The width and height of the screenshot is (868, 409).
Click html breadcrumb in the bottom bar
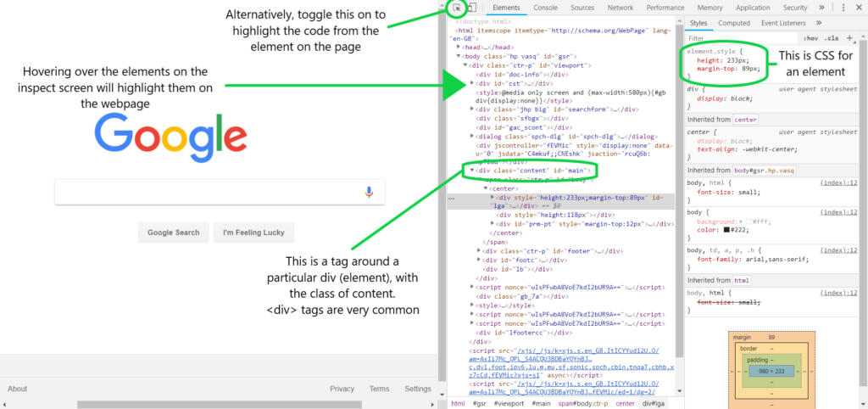coord(458,403)
